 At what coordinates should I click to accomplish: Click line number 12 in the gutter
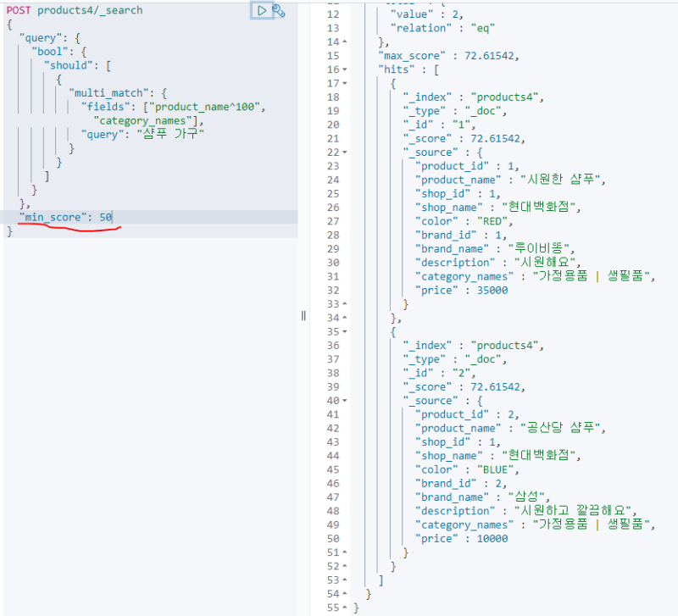(333, 14)
